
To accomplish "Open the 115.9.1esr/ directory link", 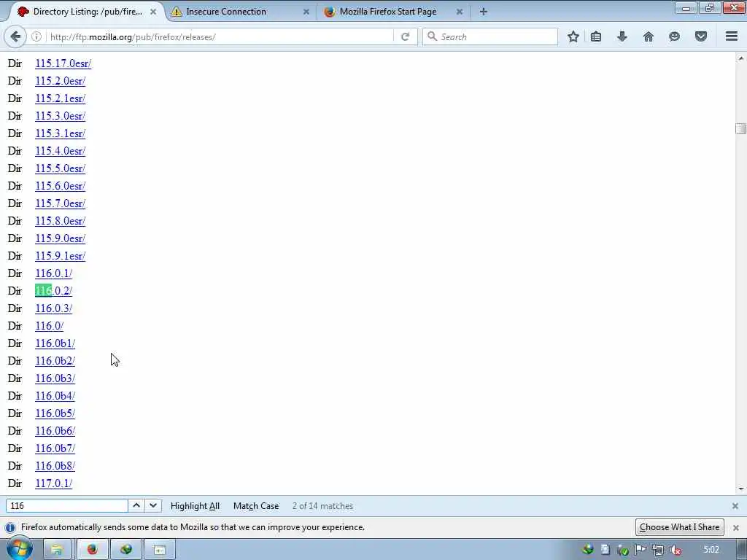I will tap(60, 256).
